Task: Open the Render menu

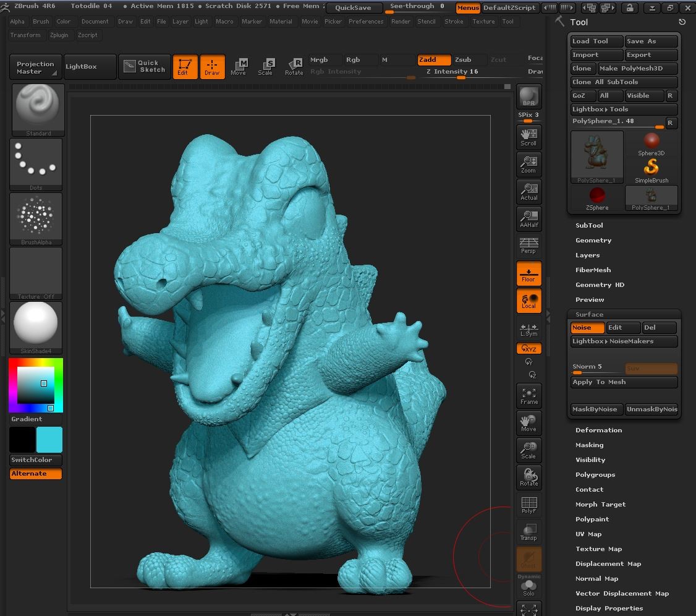Action: 401,21
